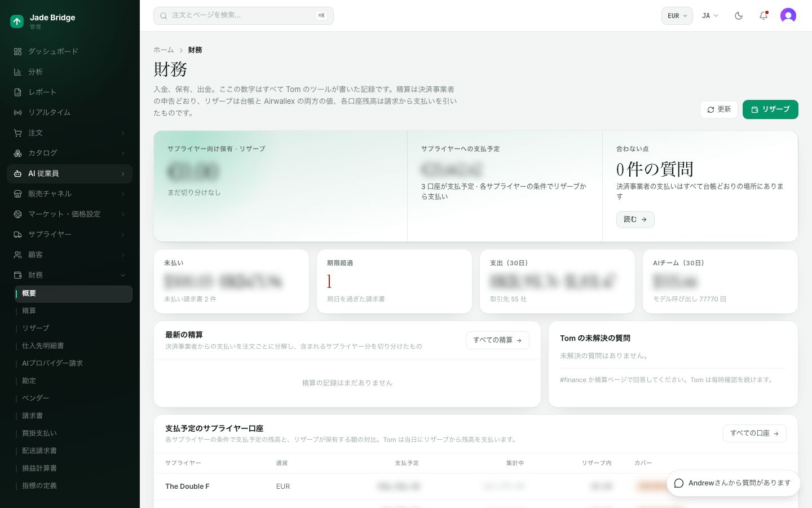Select the 概要 submenu item

coord(73,294)
